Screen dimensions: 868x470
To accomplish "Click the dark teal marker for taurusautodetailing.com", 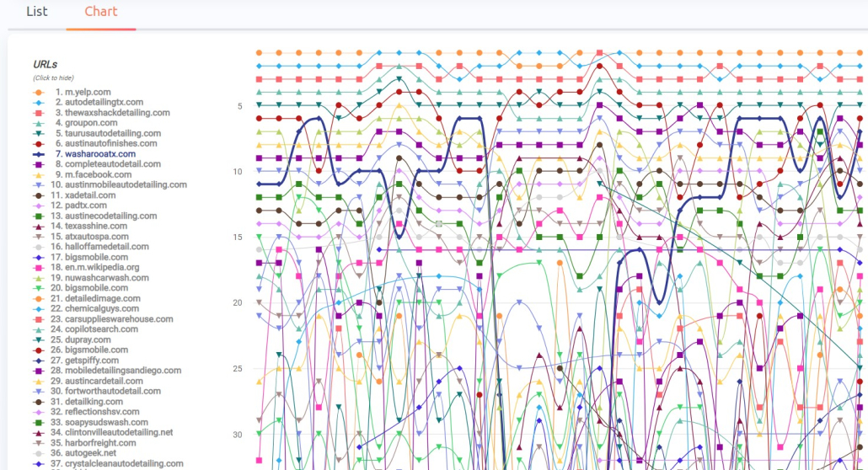I will pos(38,133).
